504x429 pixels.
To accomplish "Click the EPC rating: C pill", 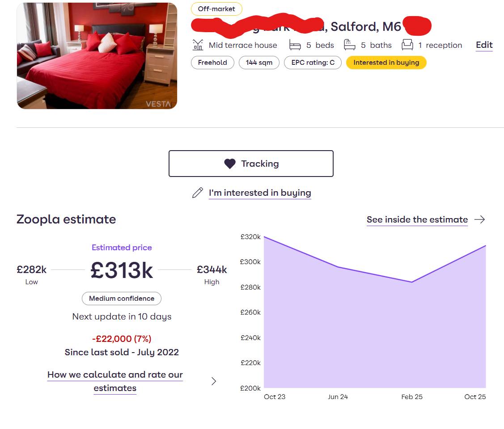I will (x=313, y=63).
